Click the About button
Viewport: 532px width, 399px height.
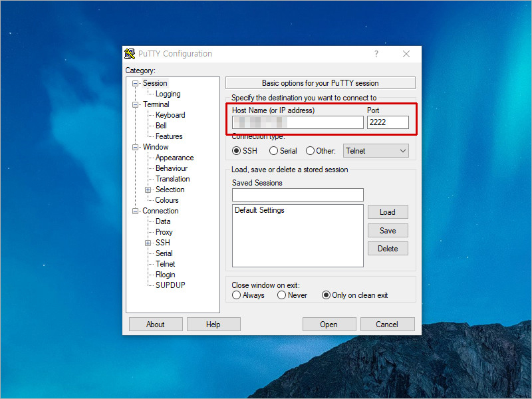[156, 325]
